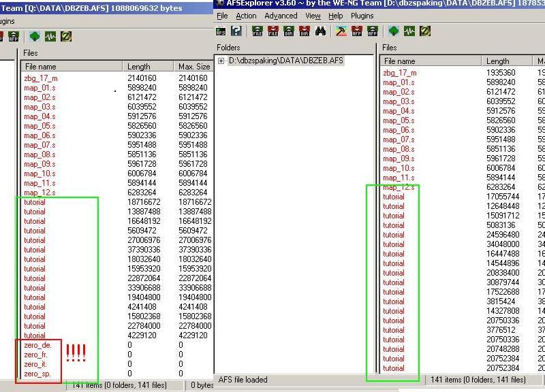Click the Q:\DATA\DBZEB.AFS window title bar

(106, 7)
